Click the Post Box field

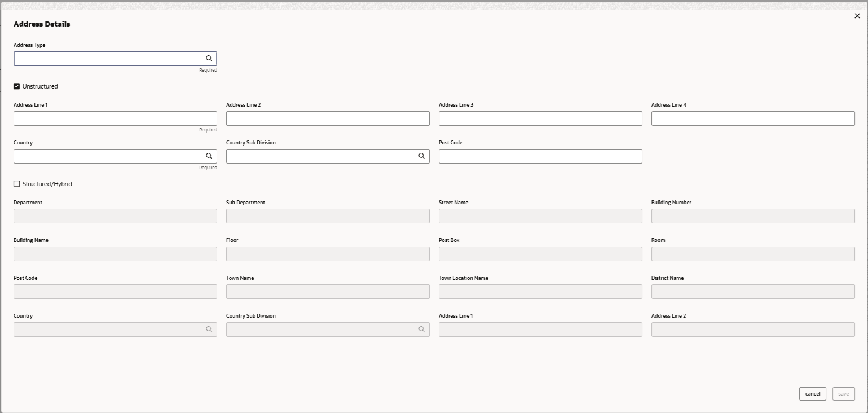coord(540,254)
